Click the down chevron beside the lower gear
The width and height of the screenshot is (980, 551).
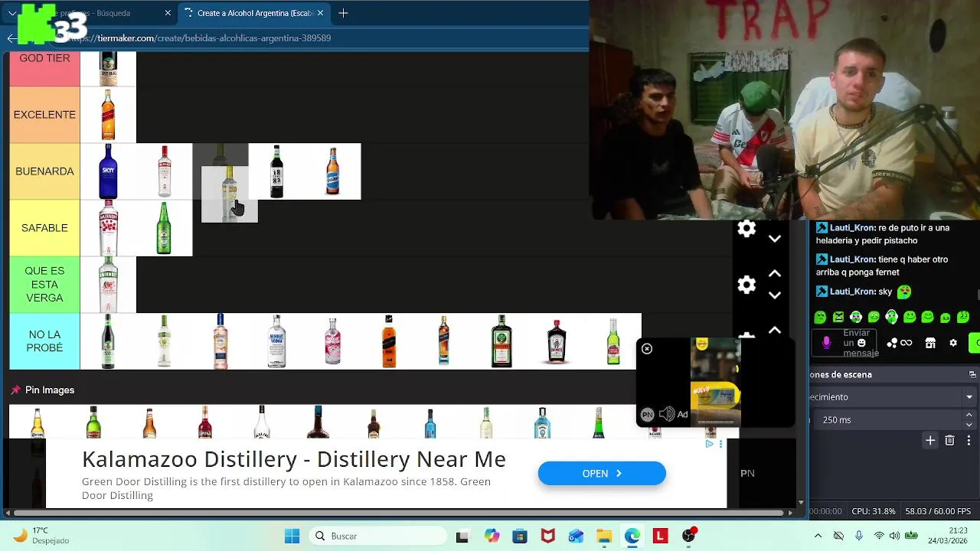pos(775,295)
